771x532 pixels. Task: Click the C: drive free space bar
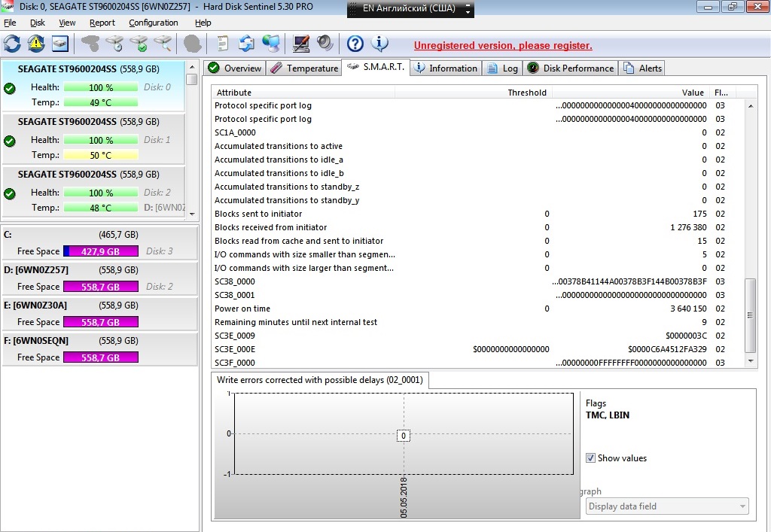101,251
